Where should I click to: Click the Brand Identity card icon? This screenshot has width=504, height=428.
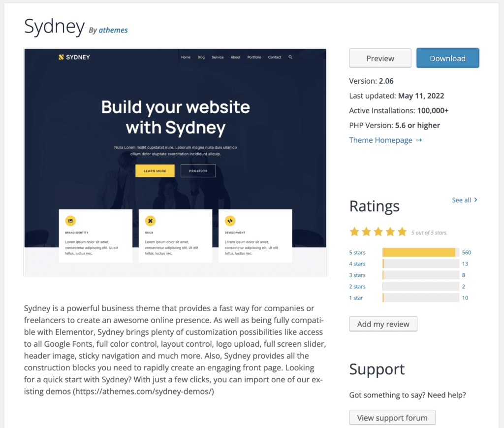tap(70, 221)
